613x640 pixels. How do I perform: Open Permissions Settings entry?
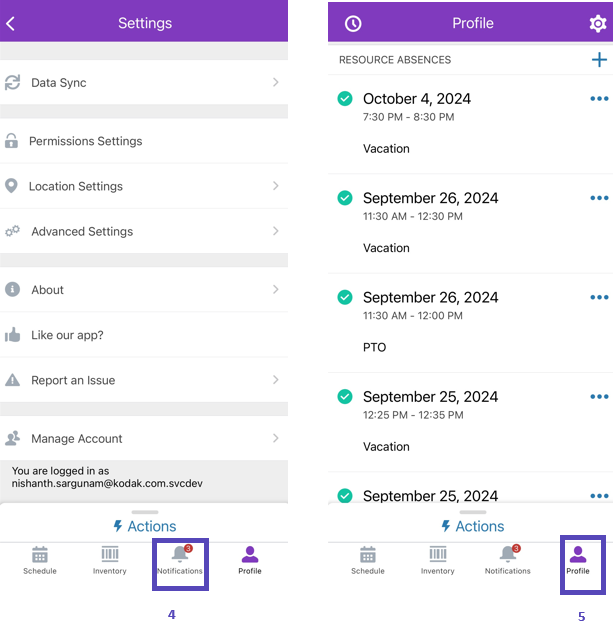[85, 141]
